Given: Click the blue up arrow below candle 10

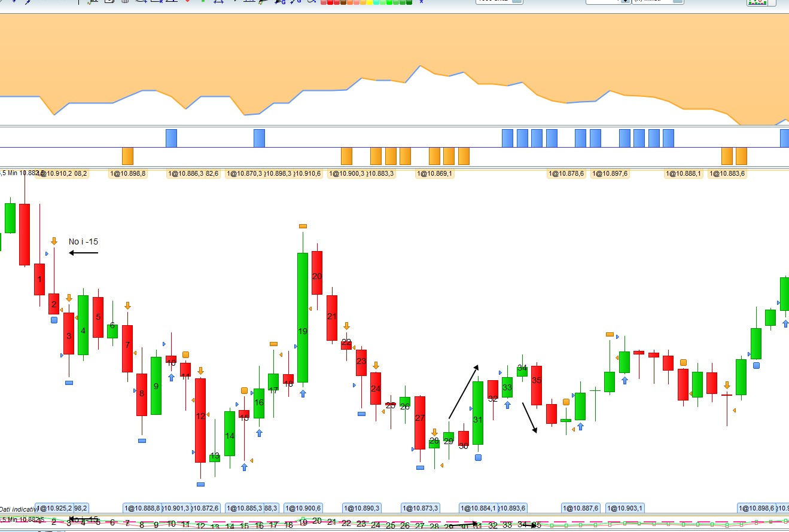Looking at the screenshot, I should point(171,377).
